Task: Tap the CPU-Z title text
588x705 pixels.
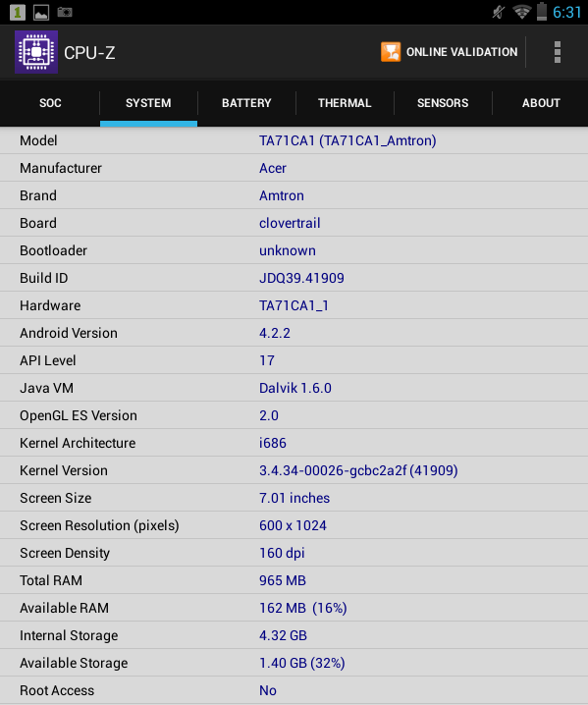Action: (x=89, y=53)
